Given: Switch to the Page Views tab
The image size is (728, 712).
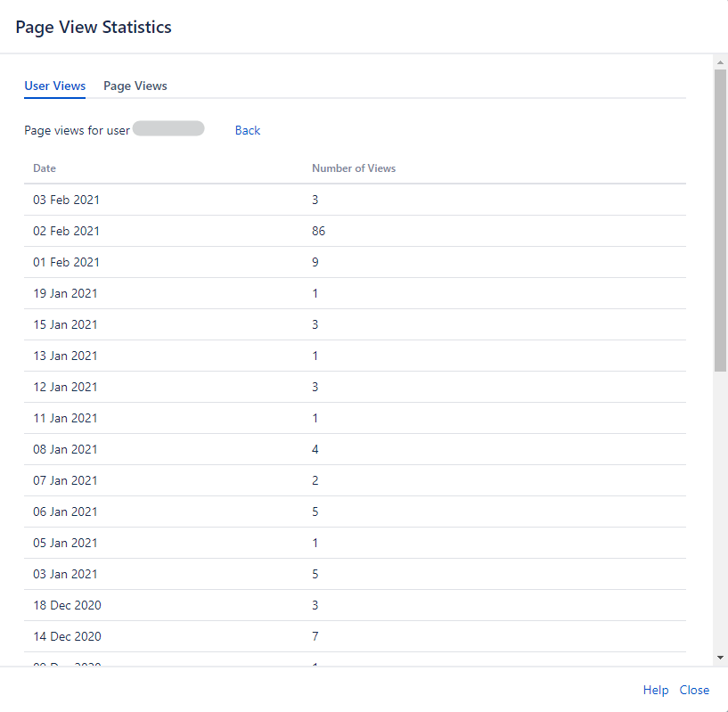Looking at the screenshot, I should point(135,86).
